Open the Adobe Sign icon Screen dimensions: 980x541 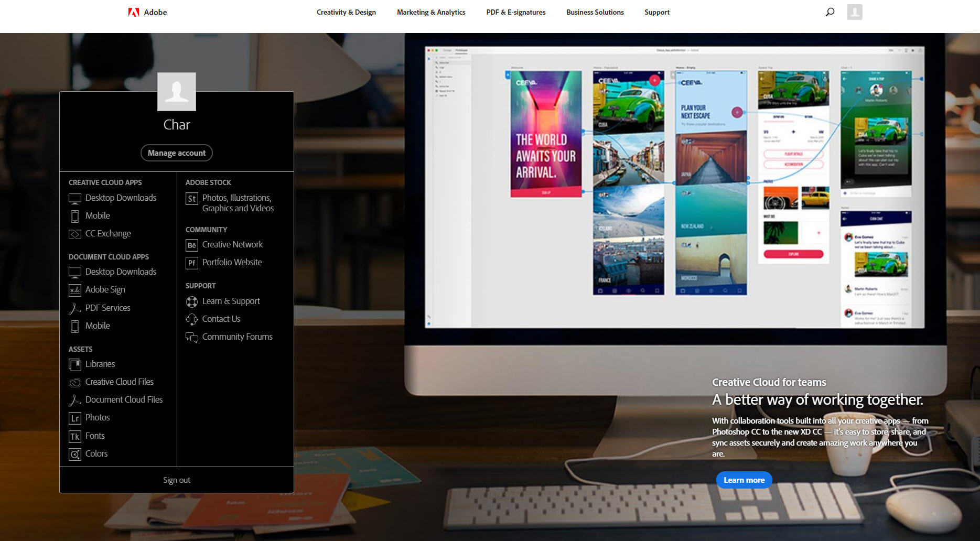(x=75, y=290)
